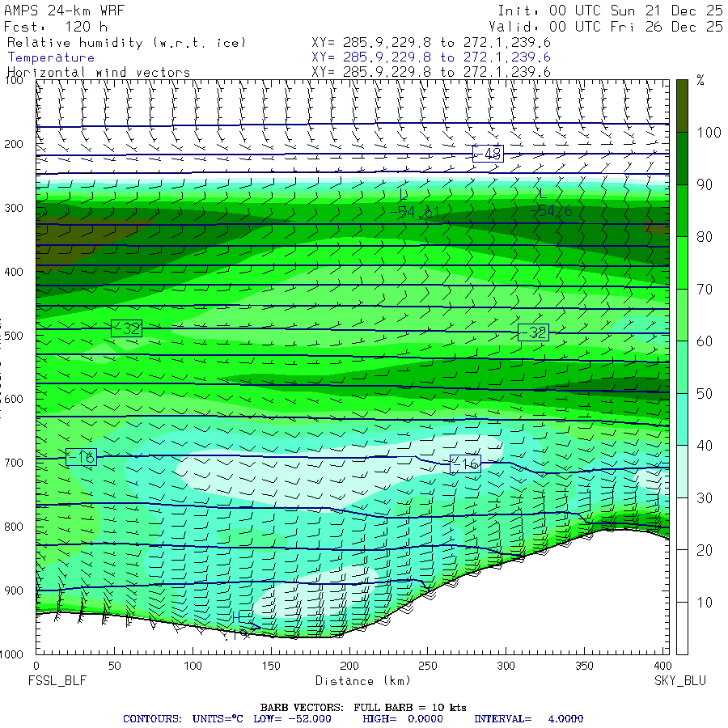728x728 pixels.
Task: Click the XY coordinates beside Relative humidity label
Action: [x=431, y=43]
